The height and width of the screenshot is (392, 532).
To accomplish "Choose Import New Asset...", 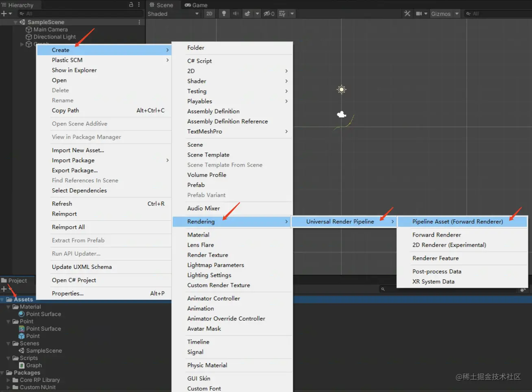I will pyautogui.click(x=104, y=150).
